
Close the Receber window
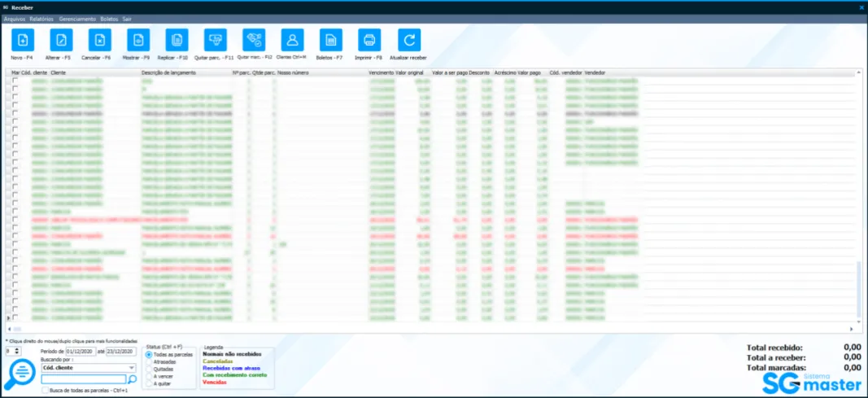pos(861,7)
